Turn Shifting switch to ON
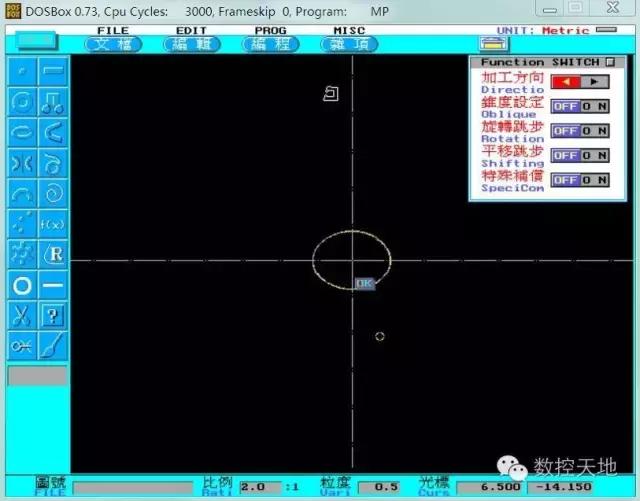The height and width of the screenshot is (501, 640). 595,156
